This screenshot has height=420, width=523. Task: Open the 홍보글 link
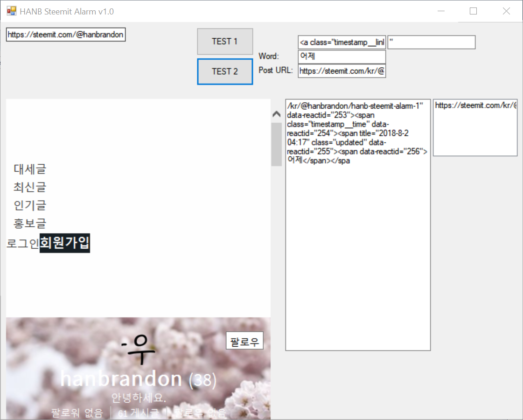(30, 223)
